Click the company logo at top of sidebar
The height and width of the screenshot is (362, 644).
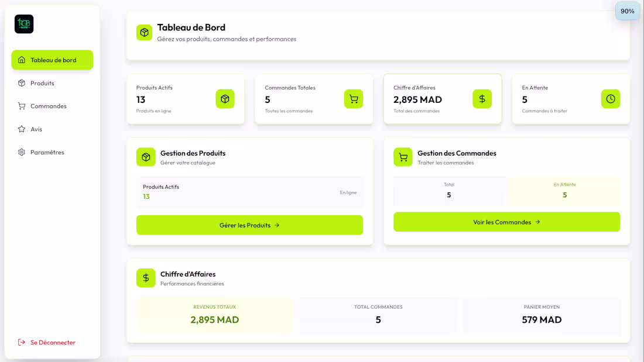[24, 24]
